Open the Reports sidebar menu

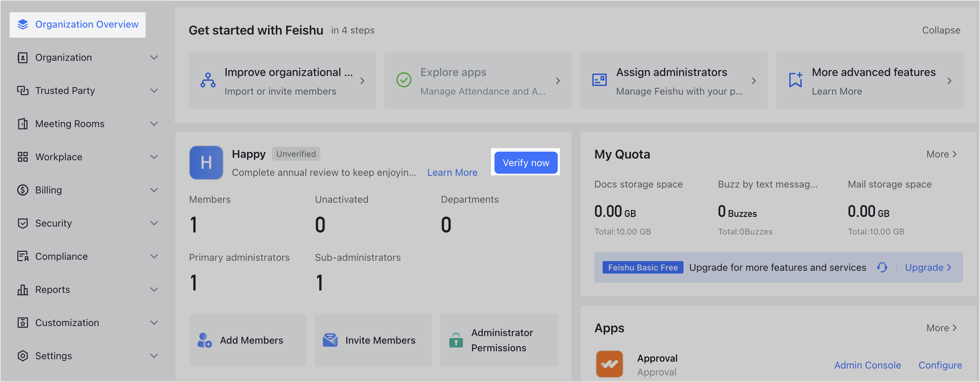(x=53, y=290)
